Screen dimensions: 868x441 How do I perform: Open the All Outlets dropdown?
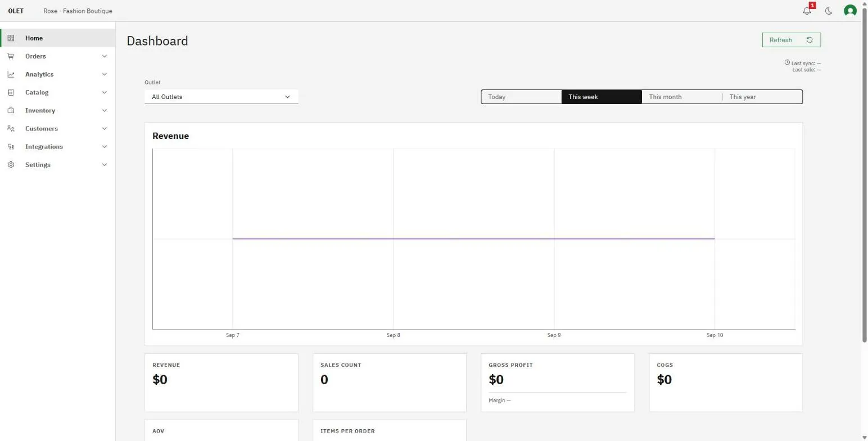[221, 97]
